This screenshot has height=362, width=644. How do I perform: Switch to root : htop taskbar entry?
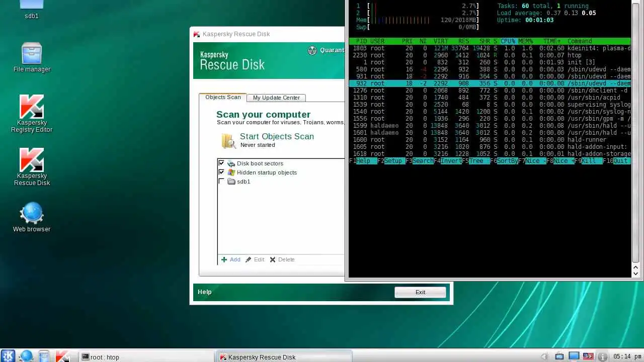pyautogui.click(x=146, y=357)
